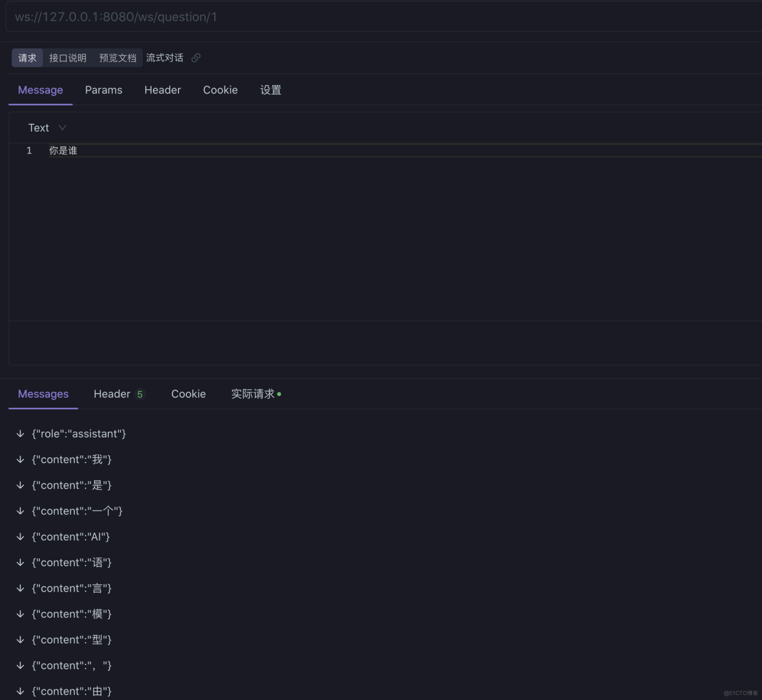762x700 pixels.
Task: Switch to the Message request tab
Action: [x=40, y=90]
